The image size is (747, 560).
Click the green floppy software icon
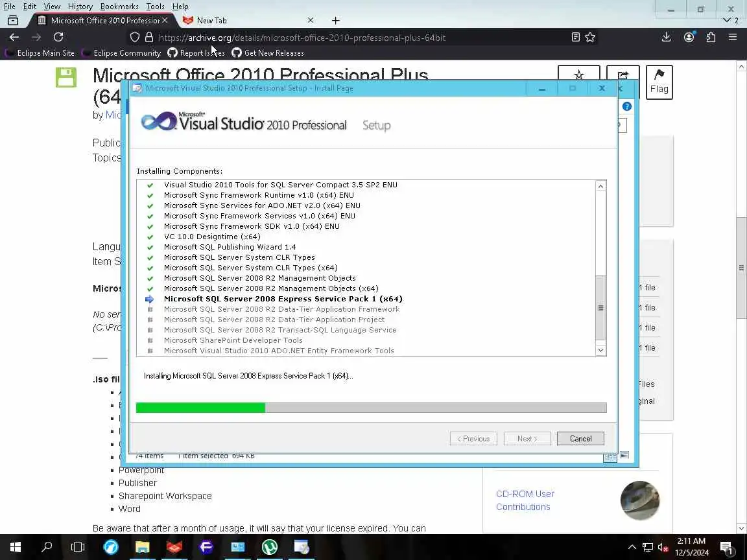point(65,77)
